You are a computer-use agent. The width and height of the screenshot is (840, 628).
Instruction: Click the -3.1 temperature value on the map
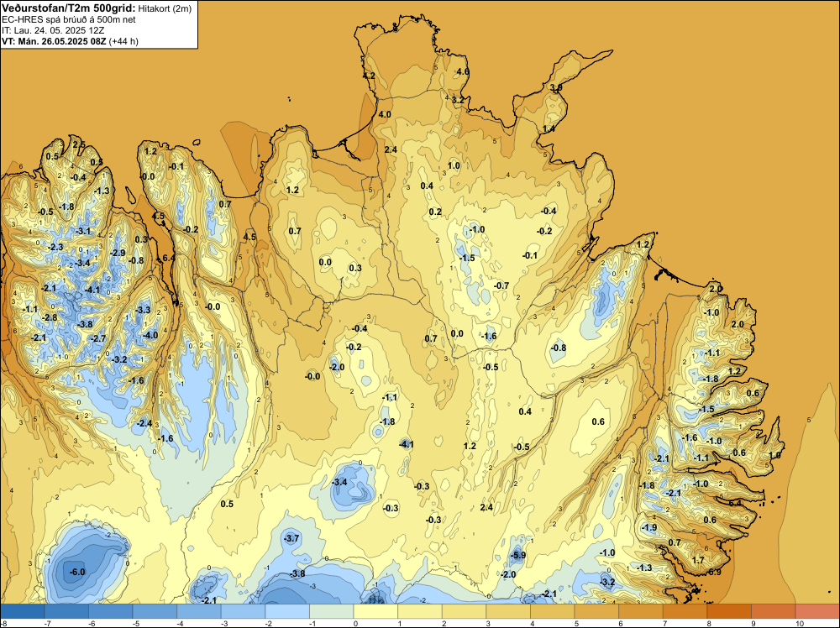[83, 231]
